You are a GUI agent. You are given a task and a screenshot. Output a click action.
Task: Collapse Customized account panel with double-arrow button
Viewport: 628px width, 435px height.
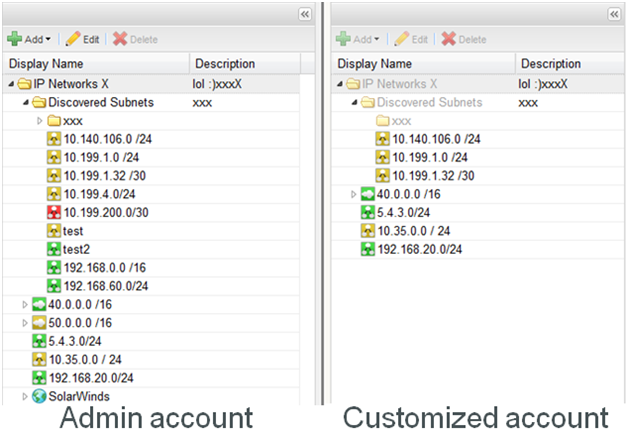click(x=614, y=14)
